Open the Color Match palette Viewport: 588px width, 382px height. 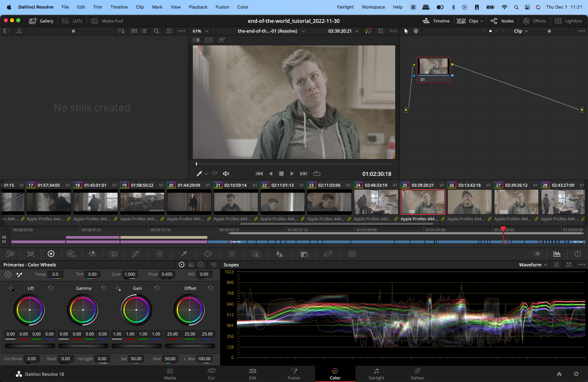[31, 254]
